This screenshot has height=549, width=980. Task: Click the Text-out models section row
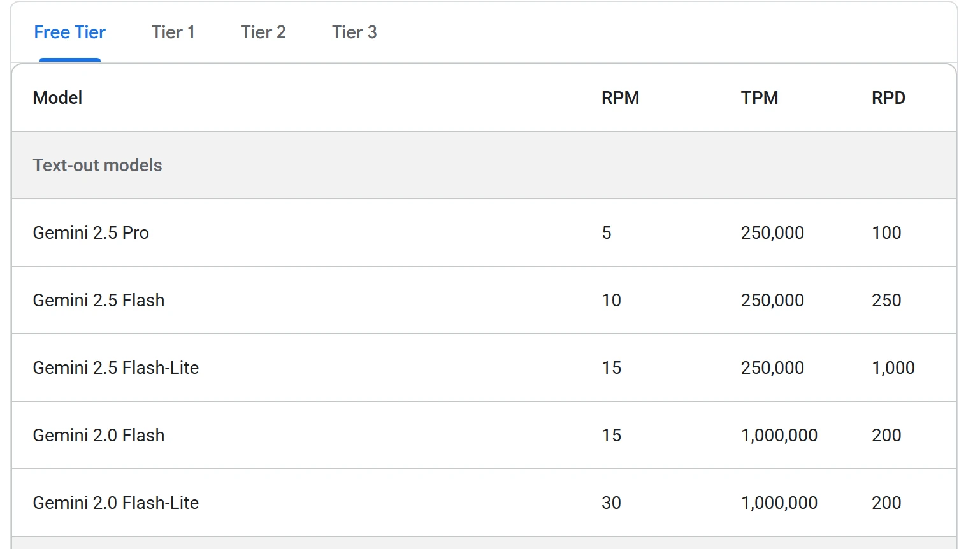point(484,165)
